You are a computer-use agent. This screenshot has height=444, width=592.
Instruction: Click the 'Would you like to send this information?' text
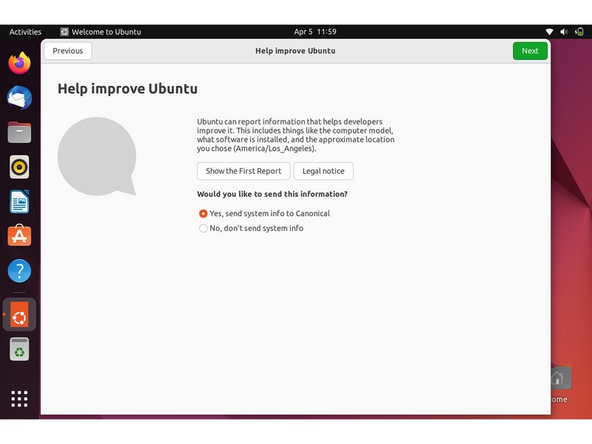pyautogui.click(x=272, y=194)
